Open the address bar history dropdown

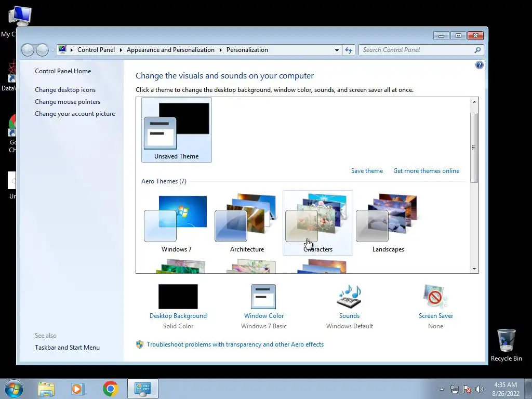[337, 50]
